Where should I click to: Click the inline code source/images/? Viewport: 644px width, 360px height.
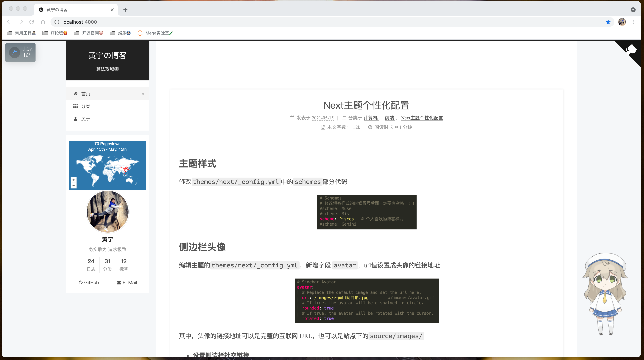coord(396,336)
